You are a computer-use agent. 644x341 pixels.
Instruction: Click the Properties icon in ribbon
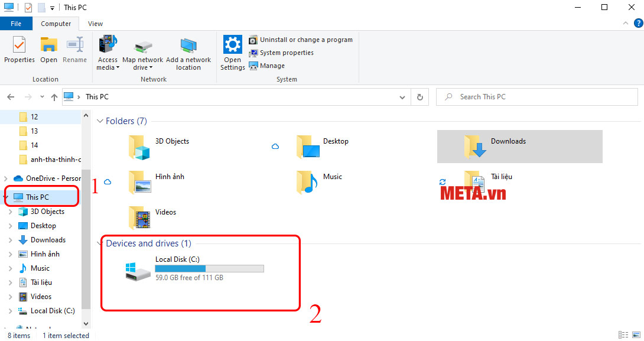(x=19, y=50)
